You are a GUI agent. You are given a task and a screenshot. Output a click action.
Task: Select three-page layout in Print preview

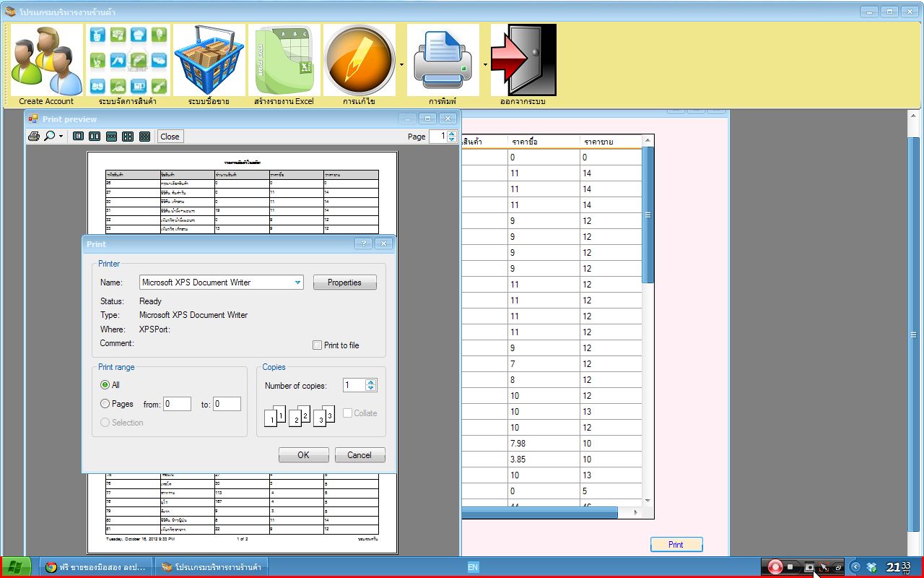click(111, 136)
